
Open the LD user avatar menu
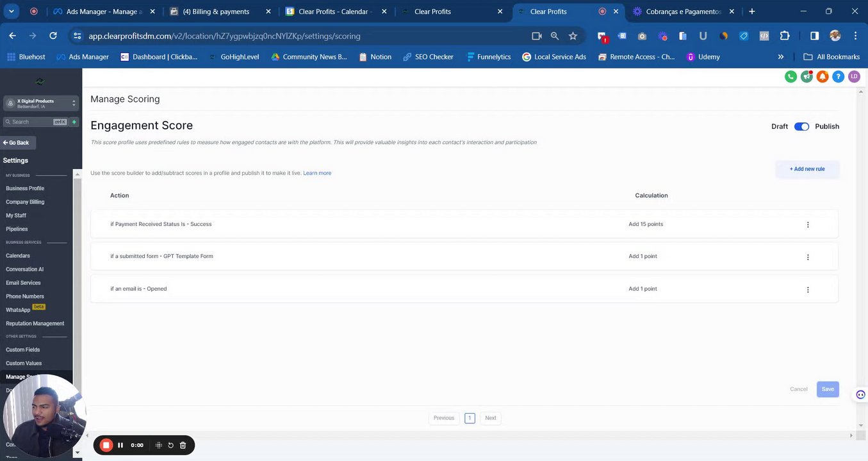coord(854,77)
